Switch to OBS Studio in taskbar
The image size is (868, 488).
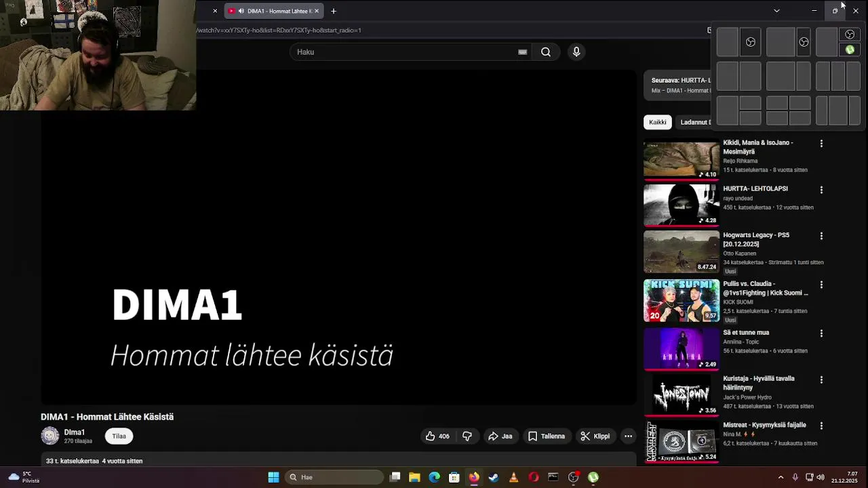click(x=574, y=477)
